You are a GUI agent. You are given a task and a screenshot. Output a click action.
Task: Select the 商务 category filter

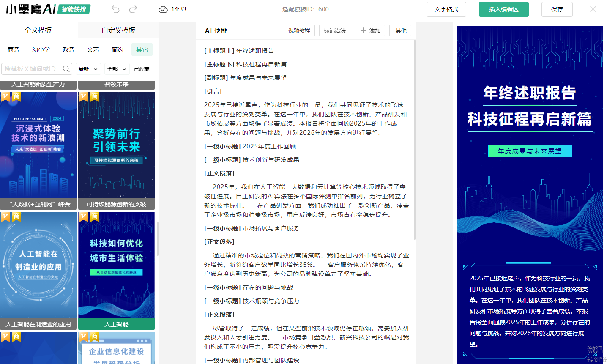[x=14, y=49]
